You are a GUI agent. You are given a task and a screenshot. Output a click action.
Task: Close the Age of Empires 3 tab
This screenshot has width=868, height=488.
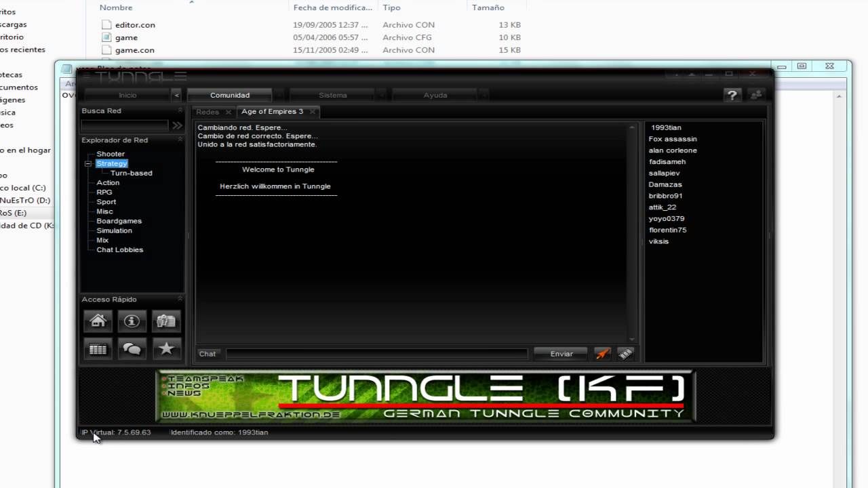(x=312, y=112)
